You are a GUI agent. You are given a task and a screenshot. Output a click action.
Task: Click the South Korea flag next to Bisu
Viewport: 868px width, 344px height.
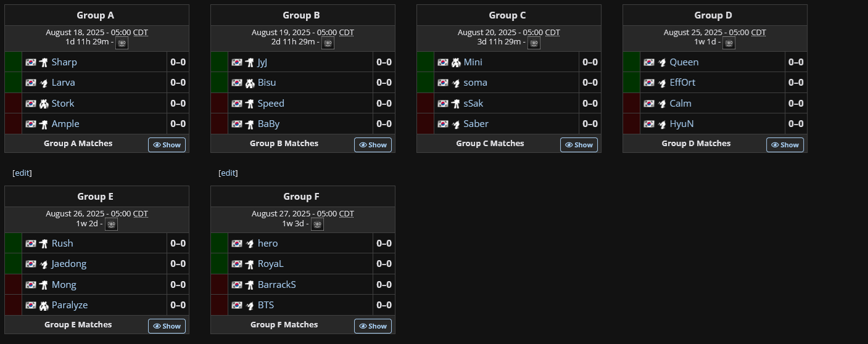tap(237, 83)
